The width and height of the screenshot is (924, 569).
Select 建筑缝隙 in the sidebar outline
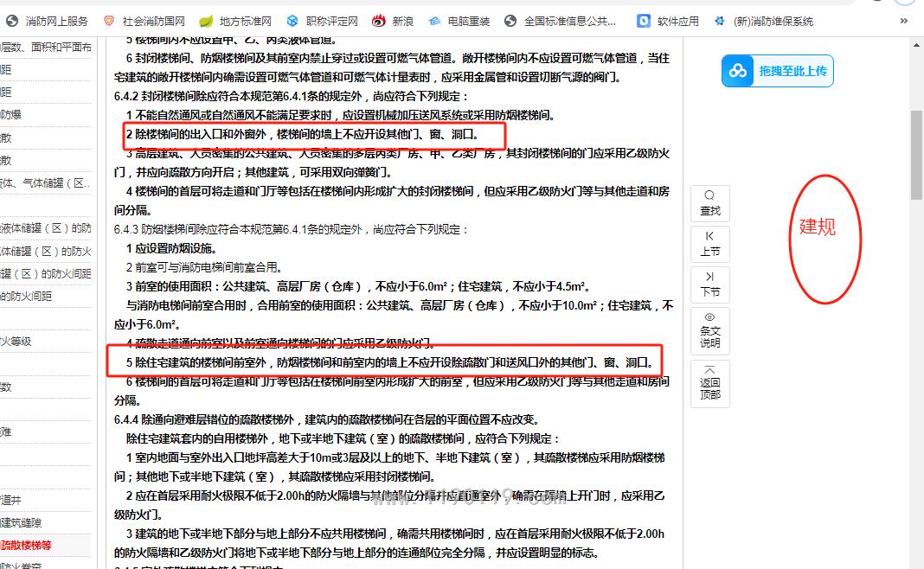pyautogui.click(x=21, y=522)
